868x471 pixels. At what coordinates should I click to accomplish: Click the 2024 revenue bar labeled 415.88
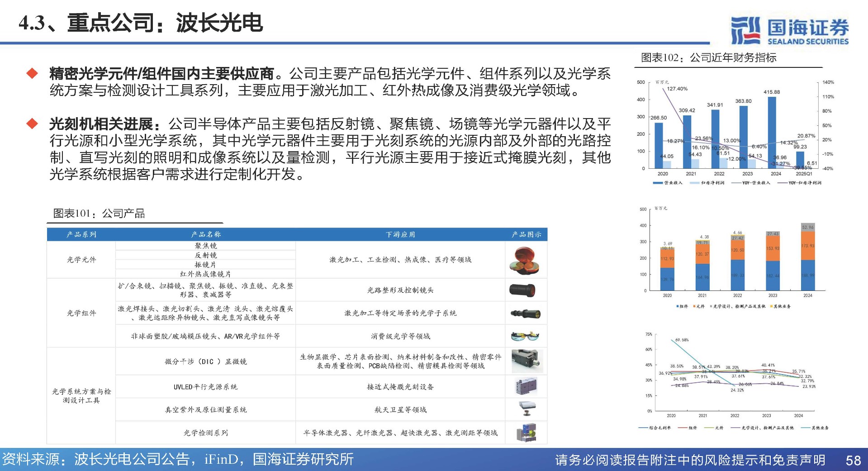coord(772,131)
